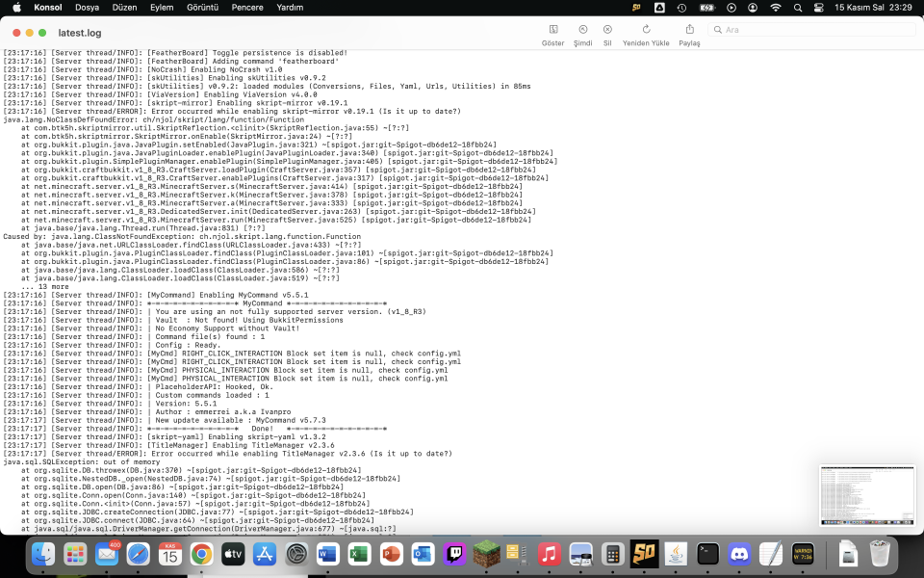Click the Şimdi (Now) toolbar icon

583,30
